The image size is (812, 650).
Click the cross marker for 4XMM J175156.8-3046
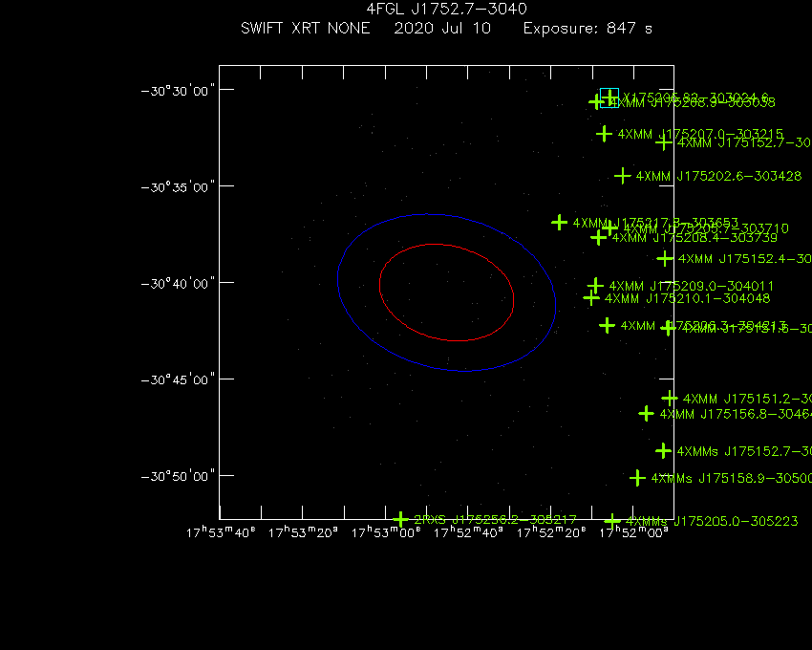pyautogui.click(x=647, y=414)
